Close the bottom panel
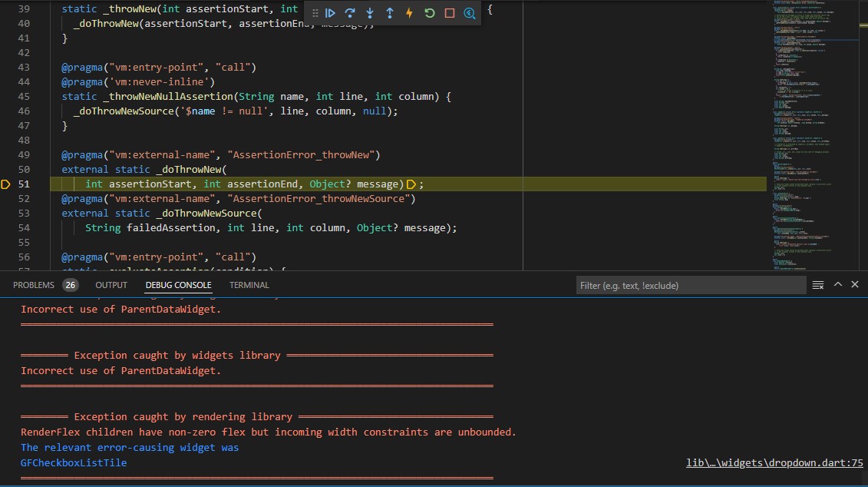 click(855, 284)
